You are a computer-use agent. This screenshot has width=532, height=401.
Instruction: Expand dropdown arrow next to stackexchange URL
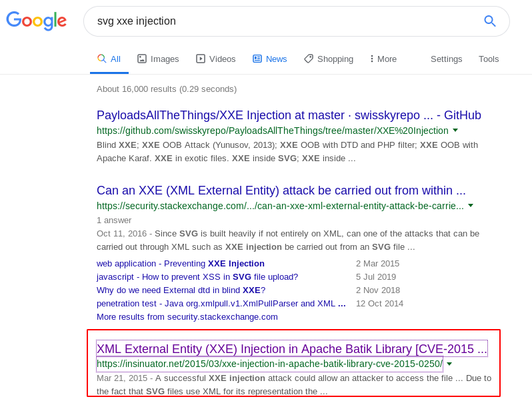(471, 205)
